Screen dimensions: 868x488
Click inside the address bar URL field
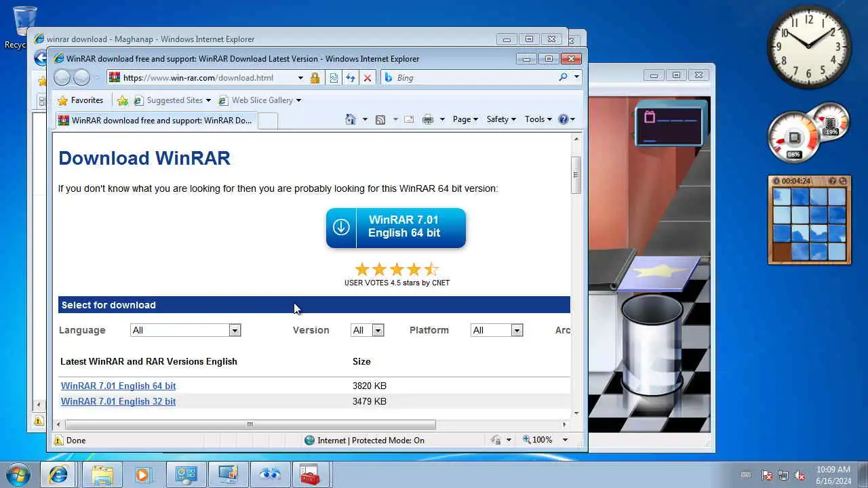click(208, 78)
